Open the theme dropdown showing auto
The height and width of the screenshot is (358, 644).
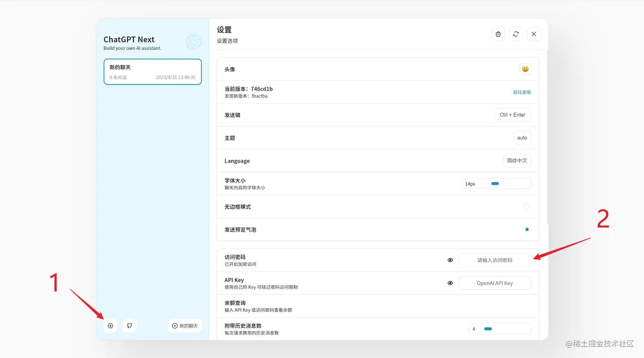click(522, 138)
